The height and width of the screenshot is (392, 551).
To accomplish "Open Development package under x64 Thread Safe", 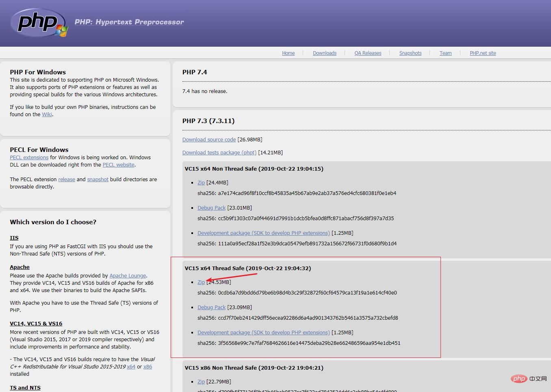I will coord(264,333).
